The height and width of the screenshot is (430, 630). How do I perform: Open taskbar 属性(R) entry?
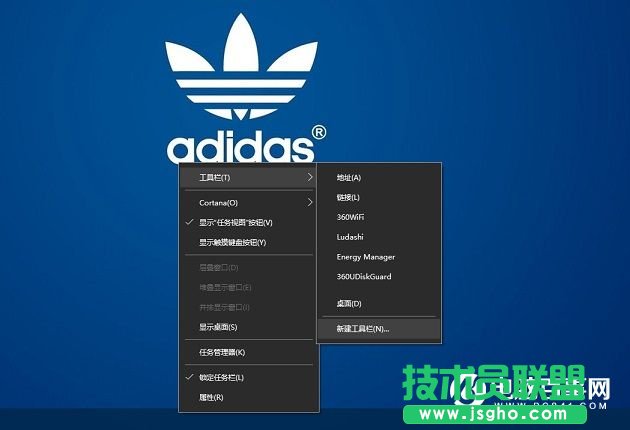(248, 397)
